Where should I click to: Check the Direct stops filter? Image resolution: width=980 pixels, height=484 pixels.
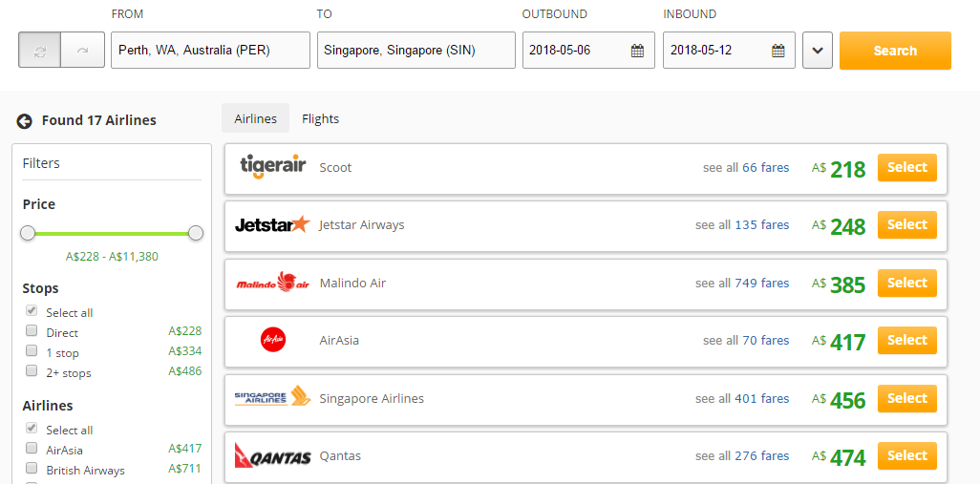(x=32, y=330)
